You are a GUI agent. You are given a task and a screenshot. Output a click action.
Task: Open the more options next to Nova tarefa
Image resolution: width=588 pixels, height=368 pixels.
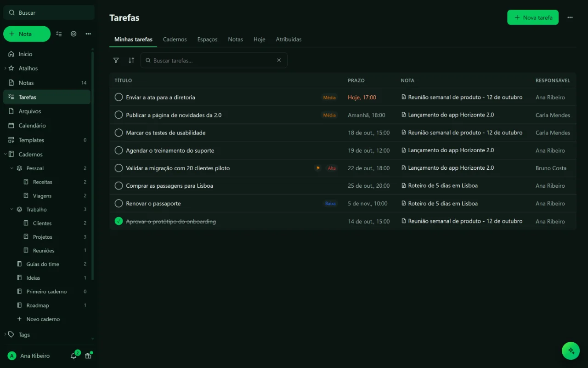click(570, 17)
